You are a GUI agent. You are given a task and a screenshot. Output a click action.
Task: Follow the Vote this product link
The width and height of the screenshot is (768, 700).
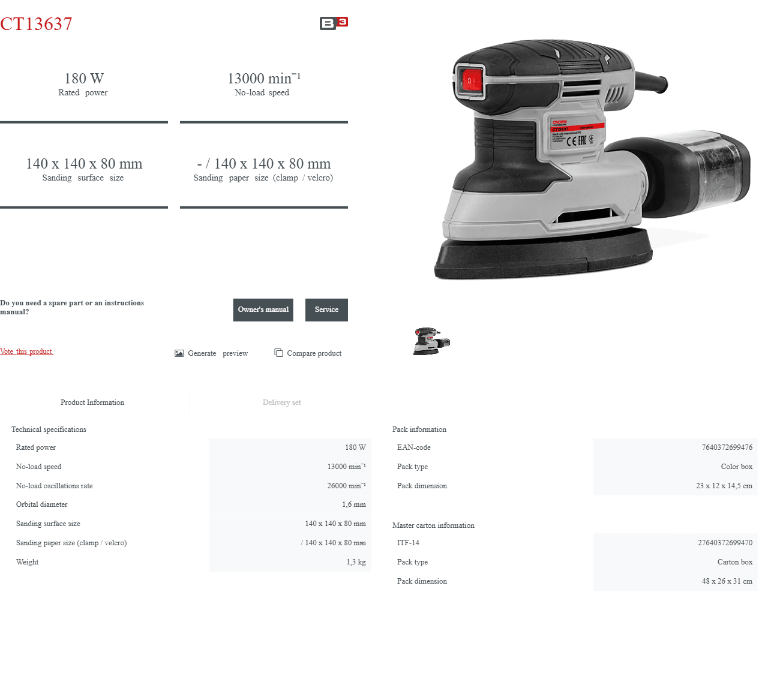pos(26,351)
